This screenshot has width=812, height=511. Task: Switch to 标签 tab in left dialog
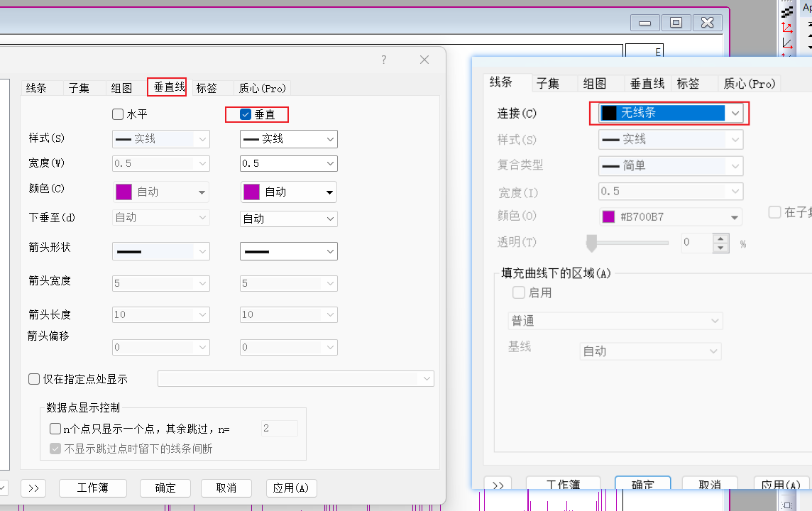tap(207, 88)
